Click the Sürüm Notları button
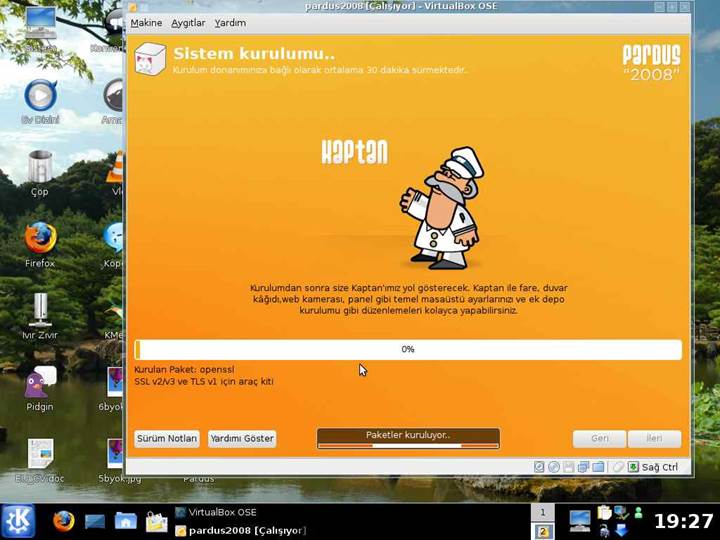 [167, 439]
